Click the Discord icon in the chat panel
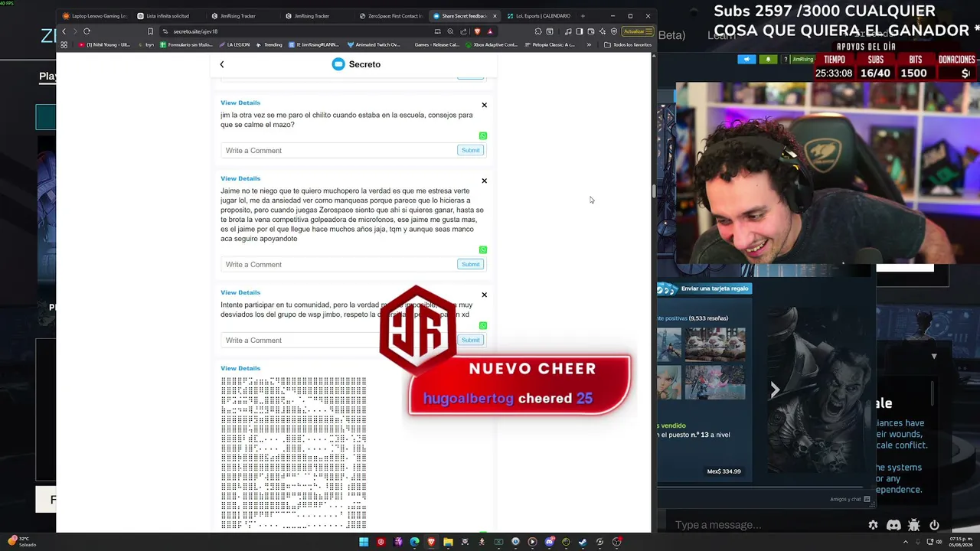Viewport: 980px width, 551px height. (x=893, y=525)
